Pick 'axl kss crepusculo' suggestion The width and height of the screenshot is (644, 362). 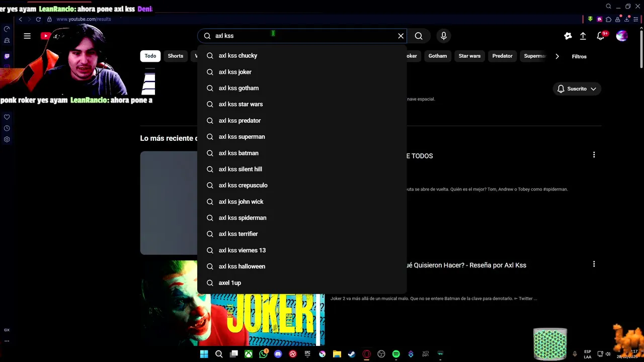point(302,185)
